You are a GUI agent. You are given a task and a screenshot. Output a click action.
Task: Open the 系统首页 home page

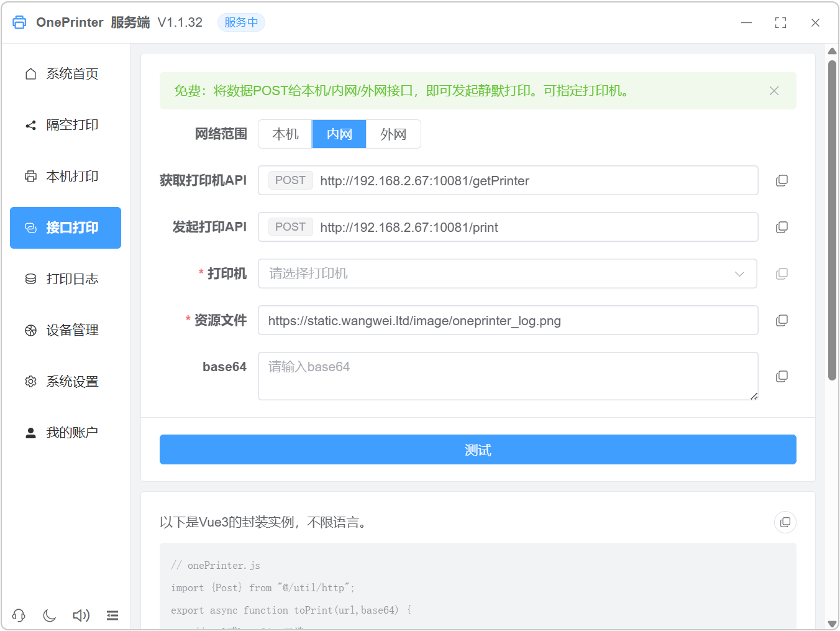[x=65, y=74]
